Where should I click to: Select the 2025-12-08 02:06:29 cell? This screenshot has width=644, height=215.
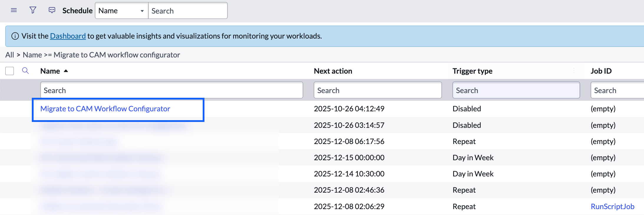[349, 206]
